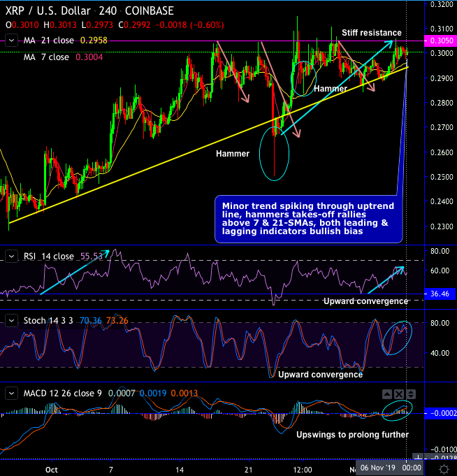This screenshot has width=457, height=476.
Task: Collapse the MA indicator legend
Action: pyautogui.click(x=11, y=41)
